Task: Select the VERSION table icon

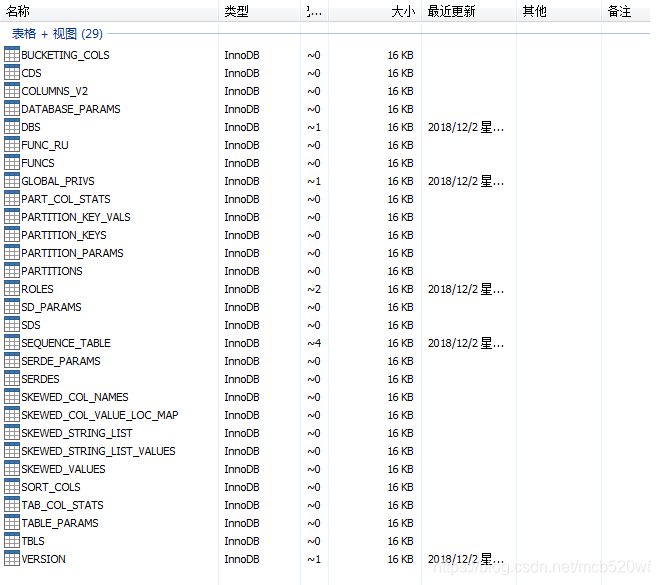Action: tap(12, 558)
